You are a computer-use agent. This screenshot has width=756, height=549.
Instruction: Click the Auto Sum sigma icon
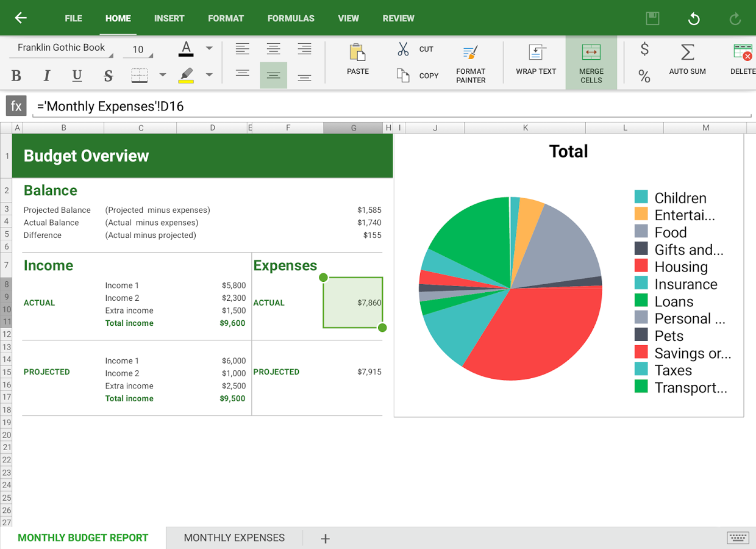687,52
